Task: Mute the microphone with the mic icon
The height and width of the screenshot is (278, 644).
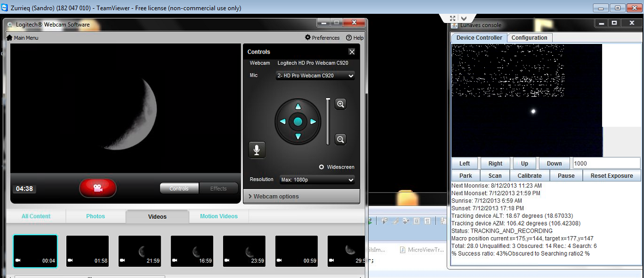Action: click(x=257, y=150)
